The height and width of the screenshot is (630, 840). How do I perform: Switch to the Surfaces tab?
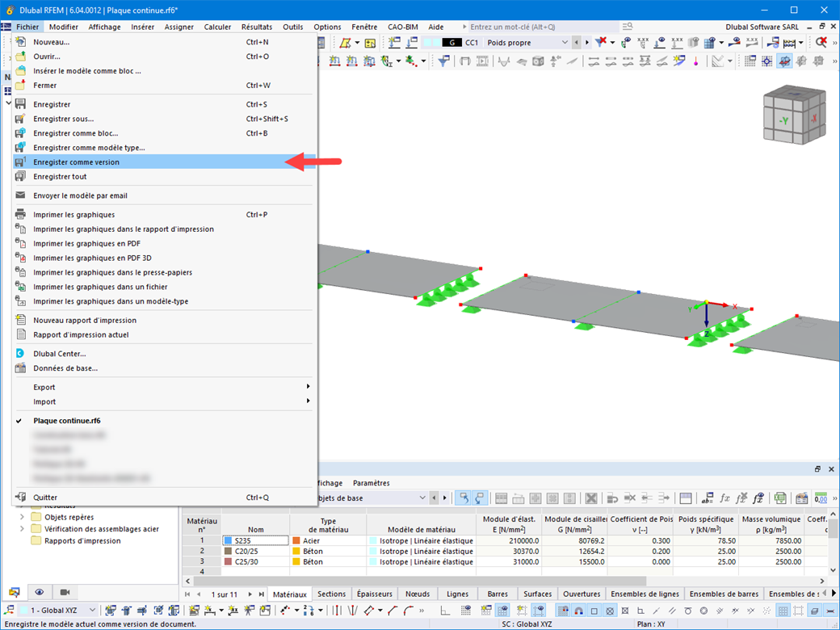point(537,594)
